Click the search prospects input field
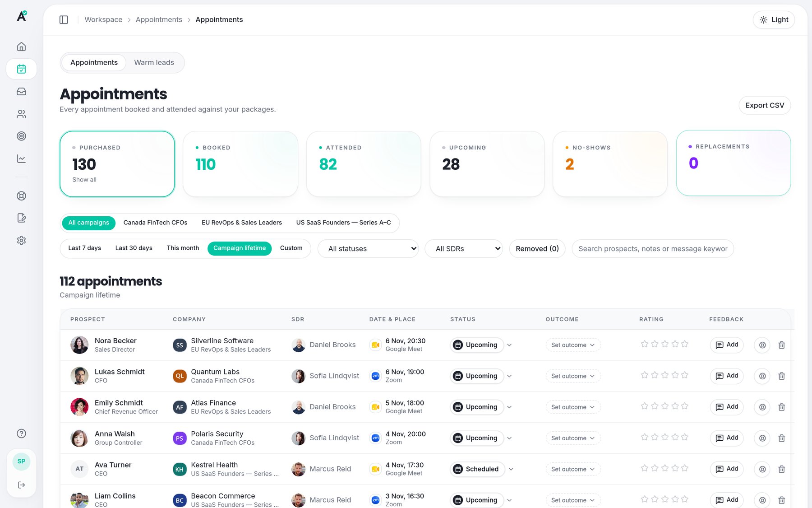The height and width of the screenshot is (508, 812). coord(653,249)
